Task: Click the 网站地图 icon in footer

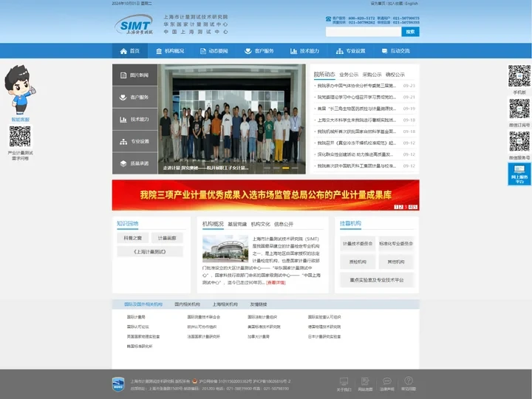Action: [x=365, y=381]
